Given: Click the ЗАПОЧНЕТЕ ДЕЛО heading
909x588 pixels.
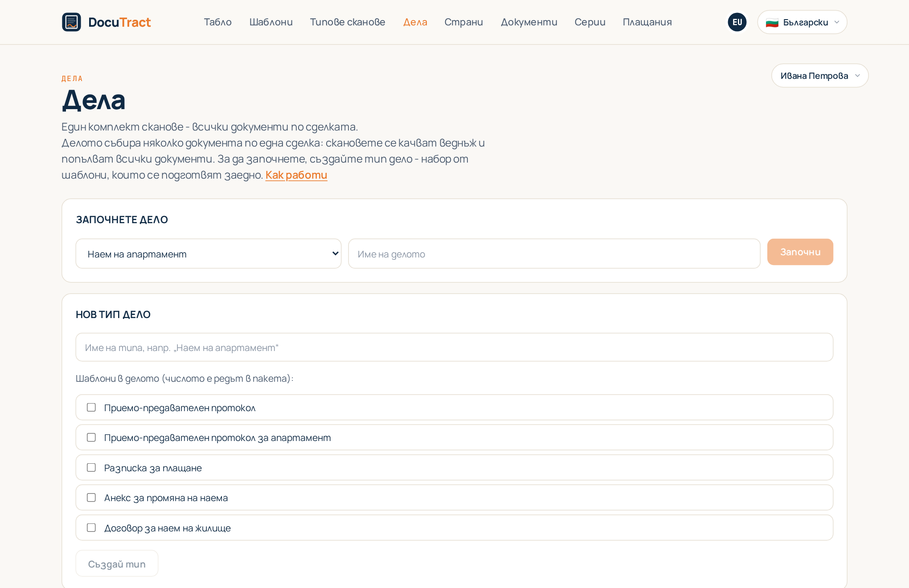Looking at the screenshot, I should [122, 220].
